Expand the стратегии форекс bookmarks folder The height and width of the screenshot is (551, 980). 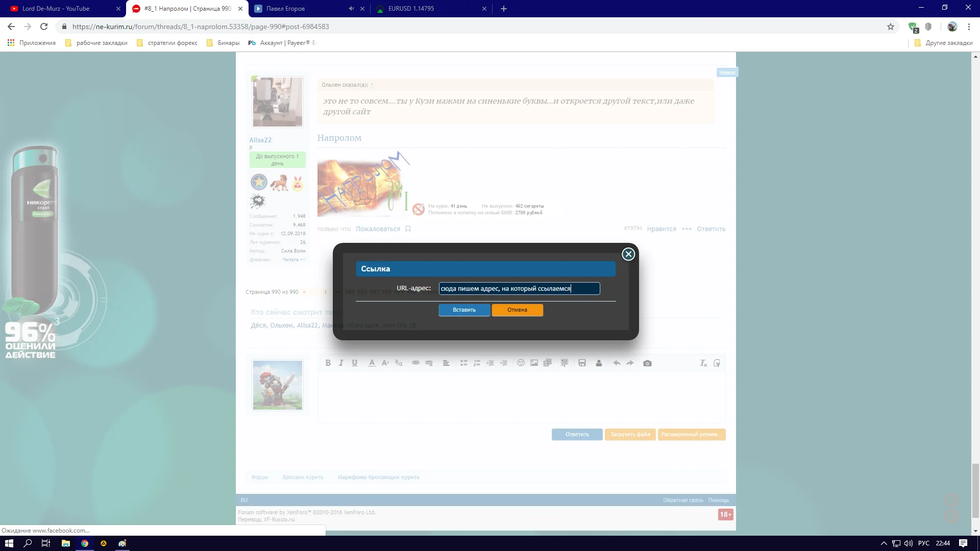(167, 43)
